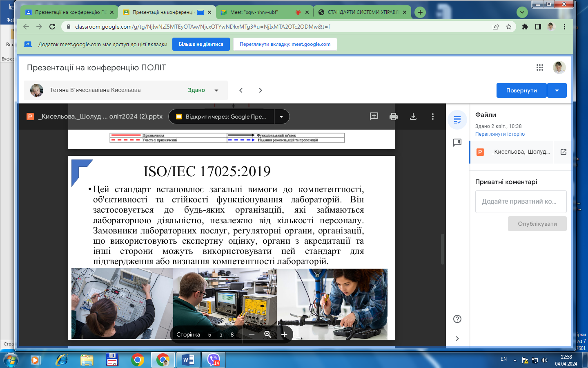Zoom in with the plus icon
The width and height of the screenshot is (588, 368).
coord(284,334)
